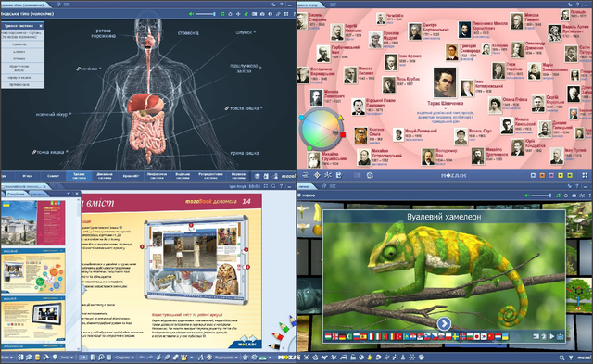Open the Сторінка dropdown in mozaBook toolbar
The width and height of the screenshot is (593, 364).
124,358
